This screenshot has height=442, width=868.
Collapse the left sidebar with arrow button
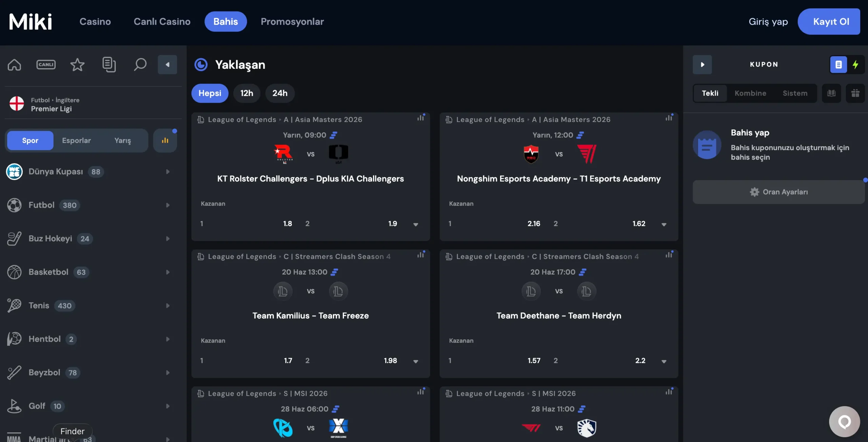[x=167, y=64]
